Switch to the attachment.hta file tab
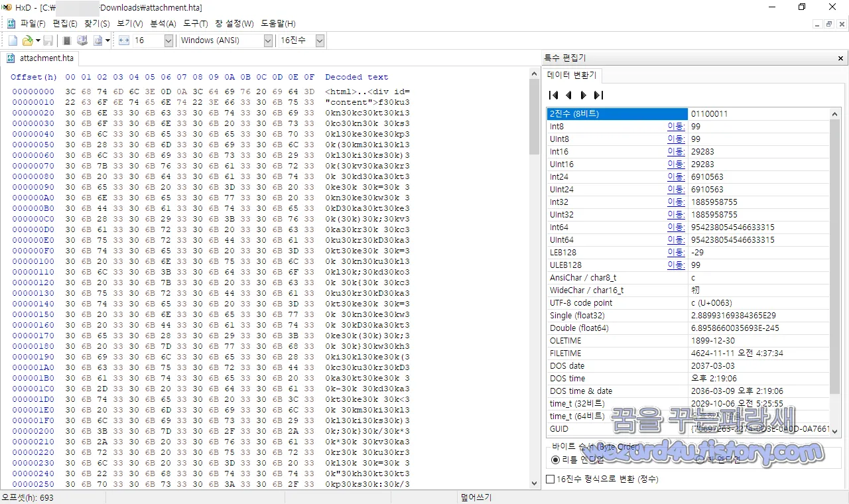849x504 pixels. pyautogui.click(x=40, y=58)
